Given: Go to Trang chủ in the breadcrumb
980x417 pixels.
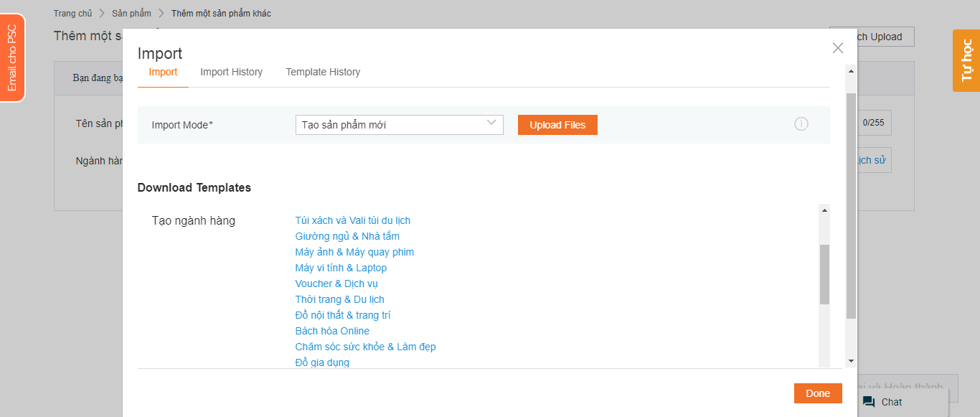Looking at the screenshot, I should coord(72,14).
